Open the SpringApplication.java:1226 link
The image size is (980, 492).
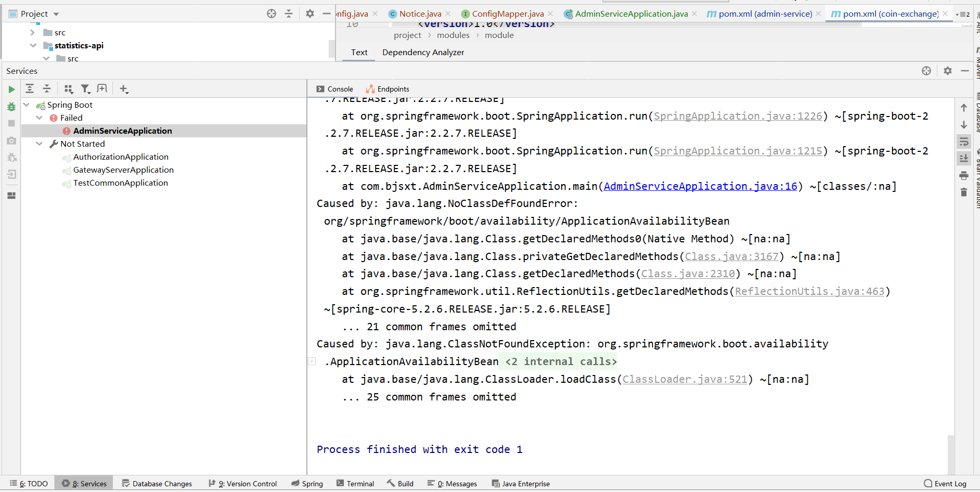coord(738,116)
